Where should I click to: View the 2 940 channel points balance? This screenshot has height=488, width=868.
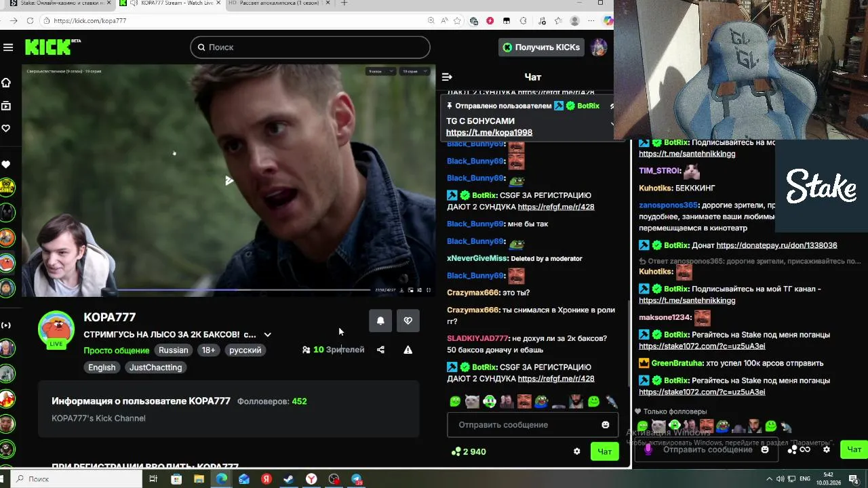(469, 451)
